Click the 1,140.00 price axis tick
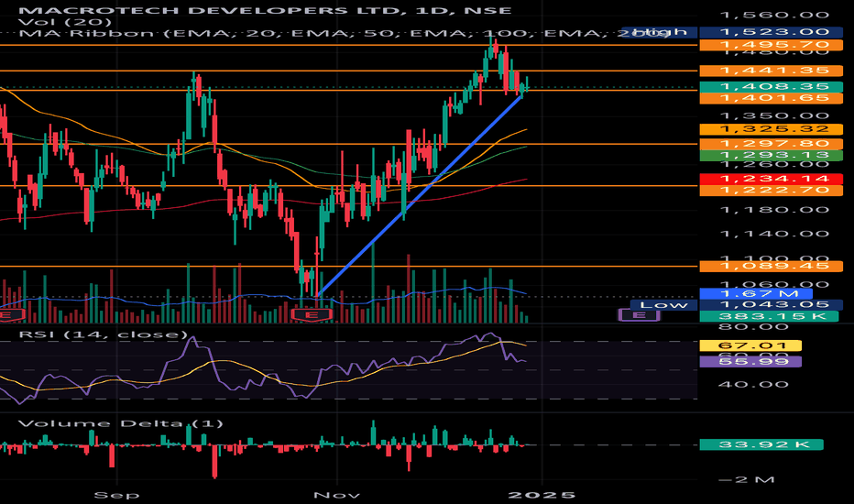 774,234
